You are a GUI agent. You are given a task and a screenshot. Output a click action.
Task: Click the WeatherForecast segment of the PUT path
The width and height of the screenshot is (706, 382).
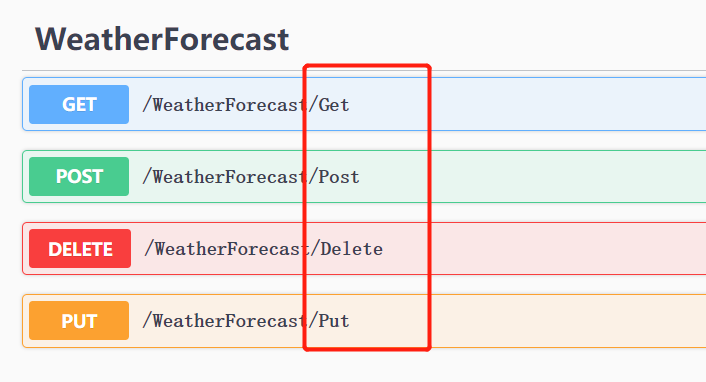click(230, 321)
